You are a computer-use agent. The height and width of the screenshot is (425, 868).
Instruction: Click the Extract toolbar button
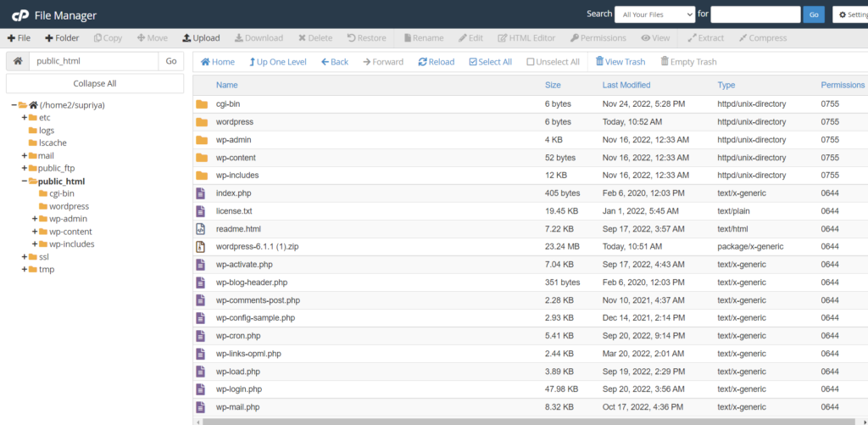pos(706,38)
